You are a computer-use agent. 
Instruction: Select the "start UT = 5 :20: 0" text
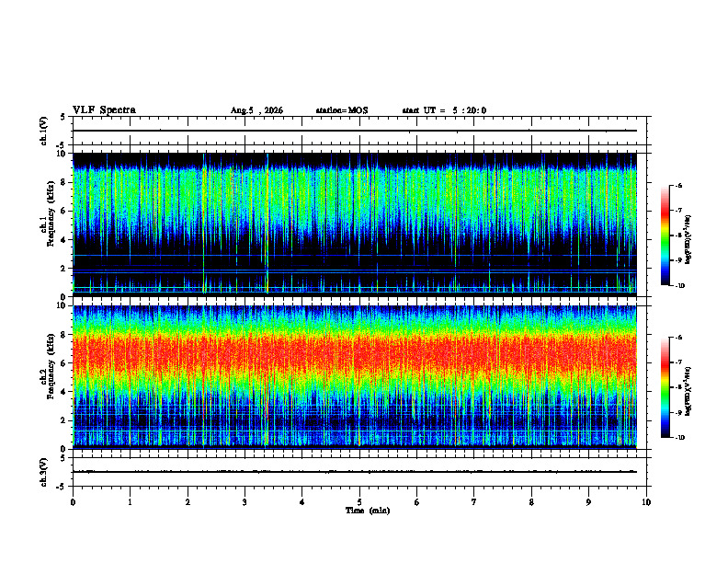[x=444, y=110]
